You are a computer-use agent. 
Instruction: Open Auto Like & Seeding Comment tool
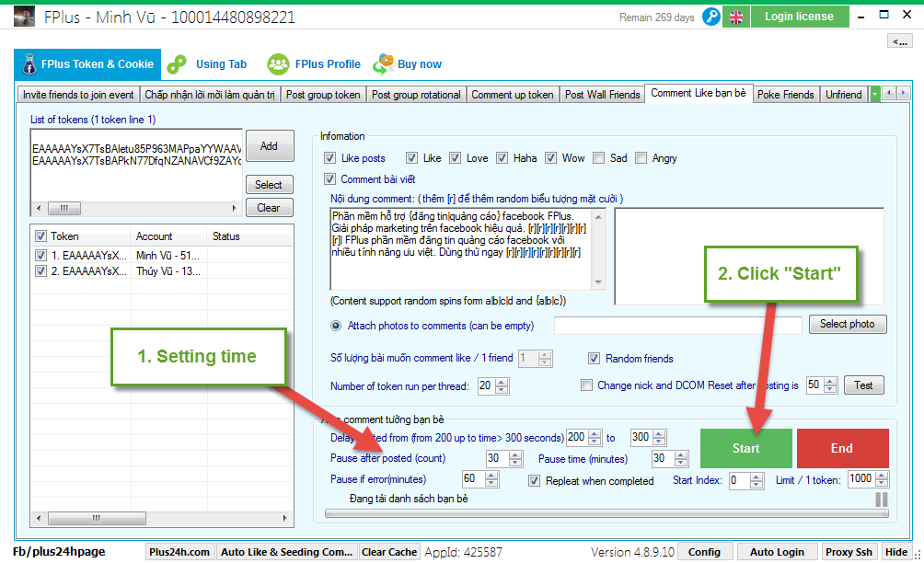coord(286,552)
